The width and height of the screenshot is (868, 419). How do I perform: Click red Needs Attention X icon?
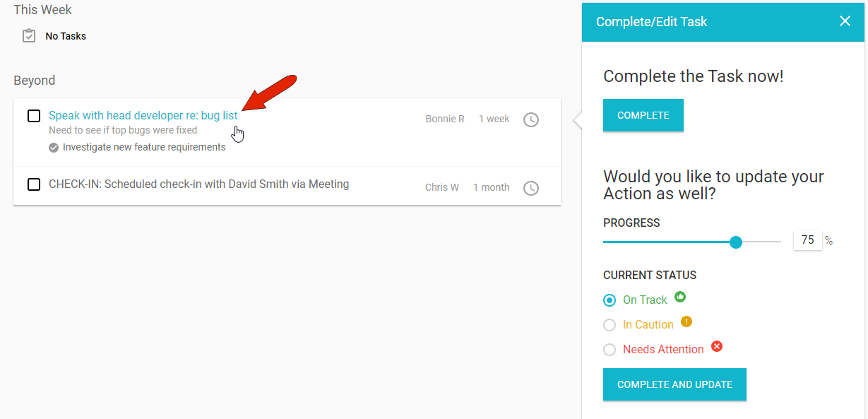click(x=717, y=346)
